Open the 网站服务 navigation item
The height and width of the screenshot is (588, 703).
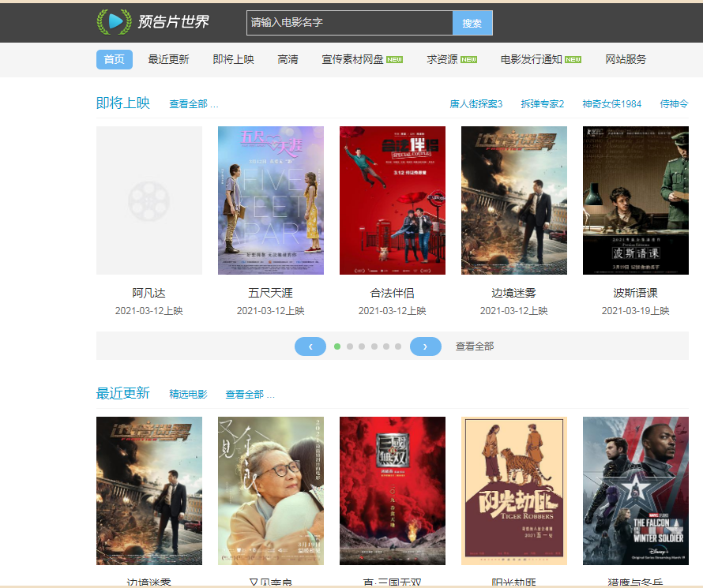[x=626, y=59]
